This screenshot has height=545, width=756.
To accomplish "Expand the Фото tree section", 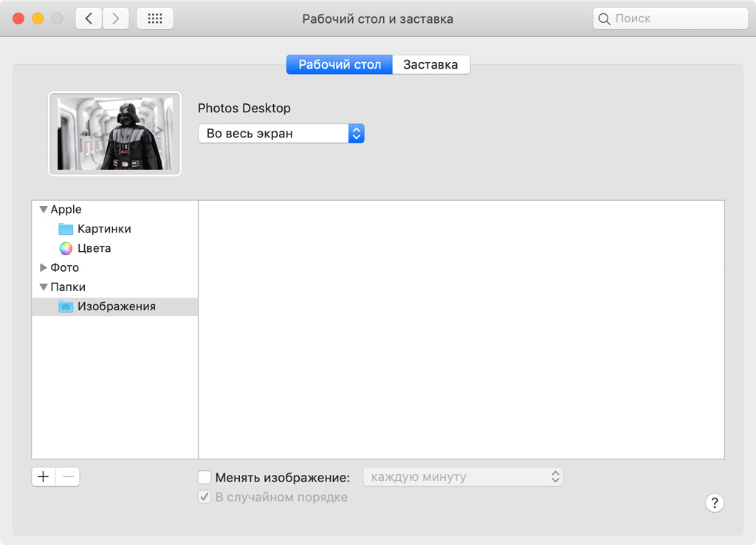I will pos(44,267).
